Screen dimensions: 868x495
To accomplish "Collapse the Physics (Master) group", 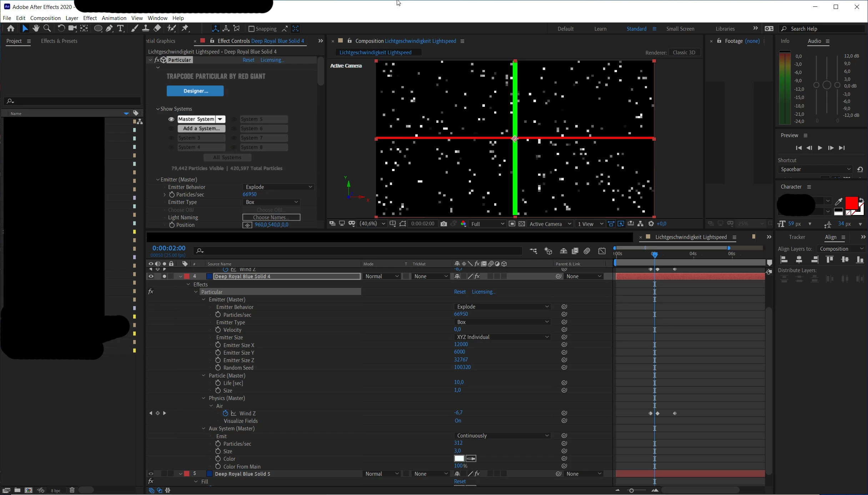I will [x=204, y=398].
